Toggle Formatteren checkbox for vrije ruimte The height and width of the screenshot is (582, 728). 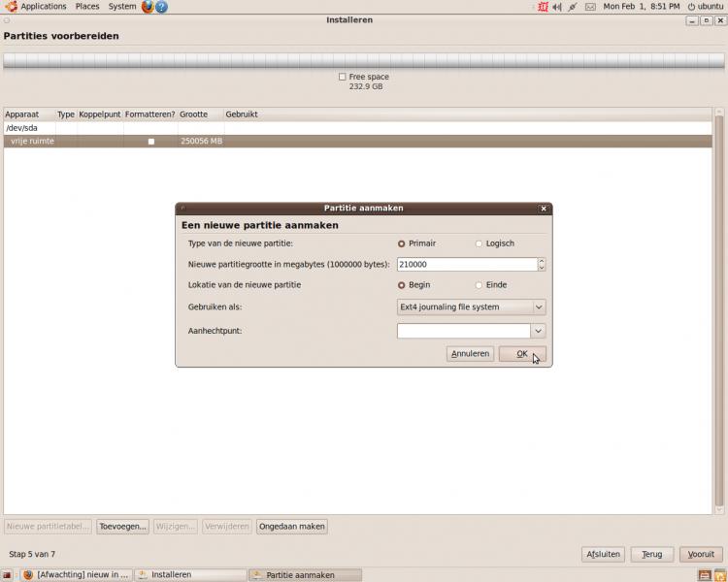click(150, 142)
